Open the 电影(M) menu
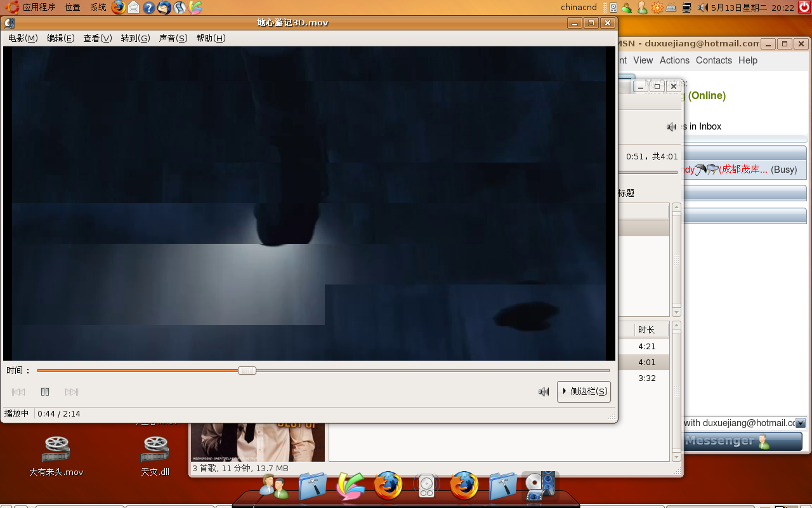Screen dimensions: 812x508 (23, 38)
